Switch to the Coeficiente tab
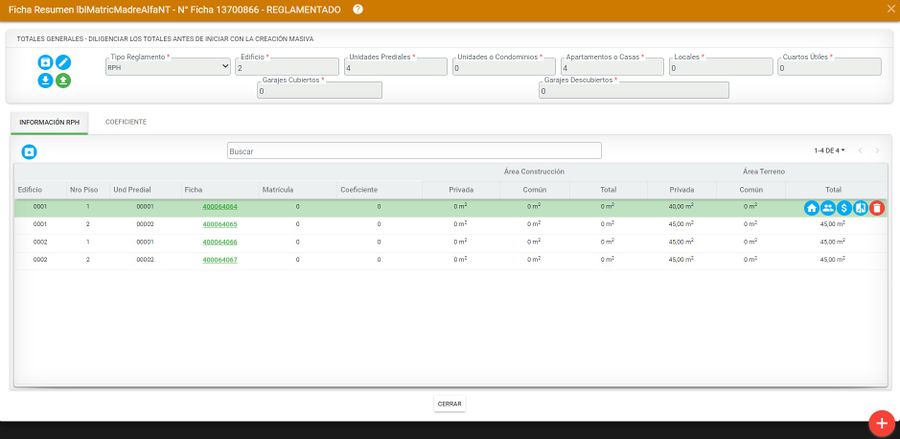Image resolution: width=900 pixels, height=439 pixels. (126, 122)
